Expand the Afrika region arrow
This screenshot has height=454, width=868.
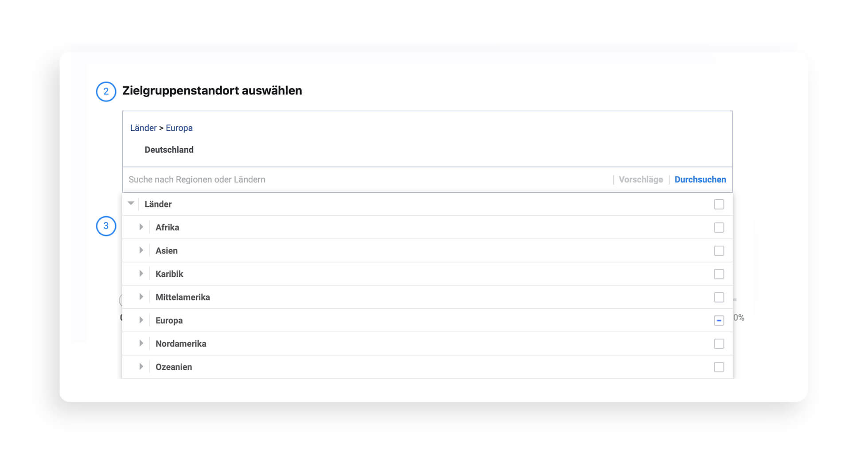[141, 227]
